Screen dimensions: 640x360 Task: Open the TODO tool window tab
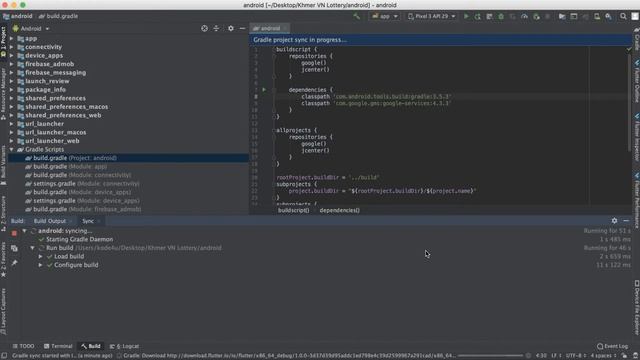23,346
